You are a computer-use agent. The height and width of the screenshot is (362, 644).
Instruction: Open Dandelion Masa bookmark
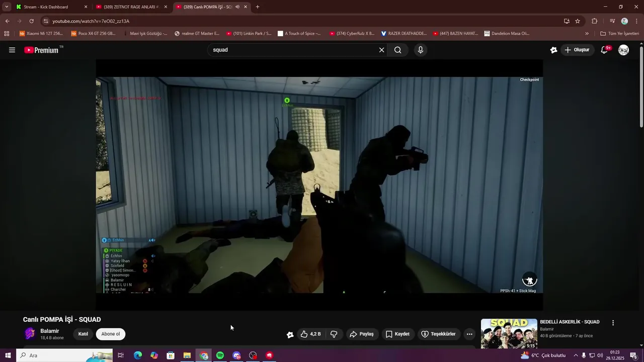point(507,34)
